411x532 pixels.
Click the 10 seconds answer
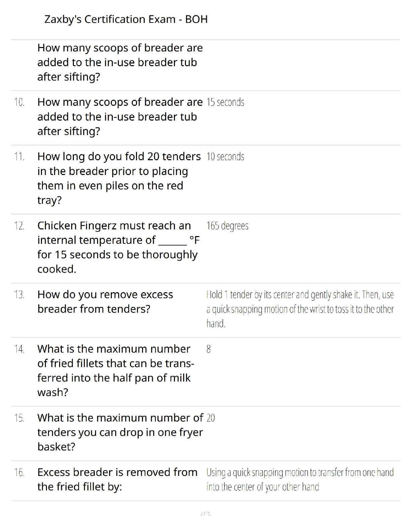coord(225,157)
